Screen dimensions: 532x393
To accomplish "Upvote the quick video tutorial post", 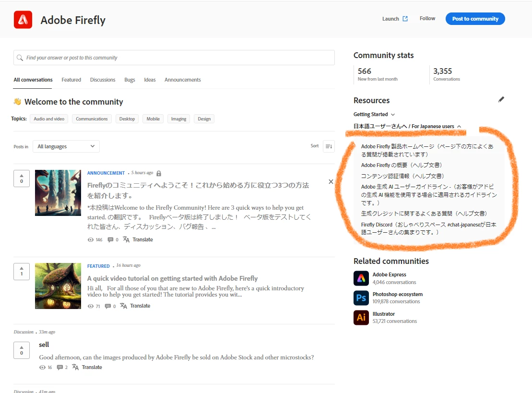I will tap(22, 272).
